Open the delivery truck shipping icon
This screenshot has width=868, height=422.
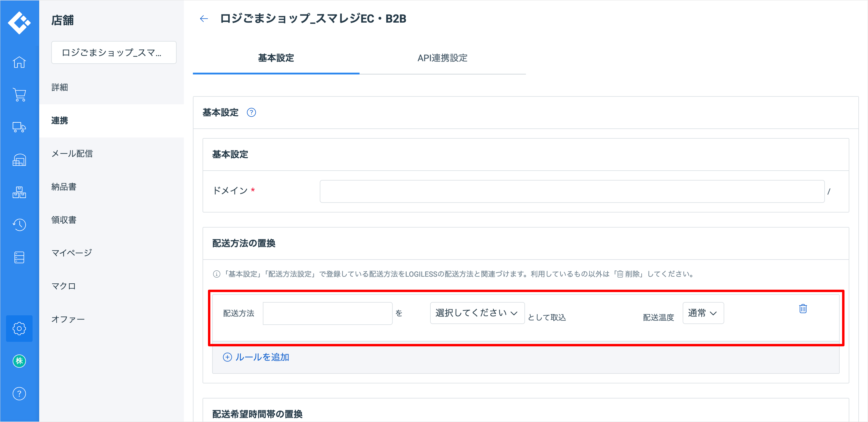coord(19,128)
